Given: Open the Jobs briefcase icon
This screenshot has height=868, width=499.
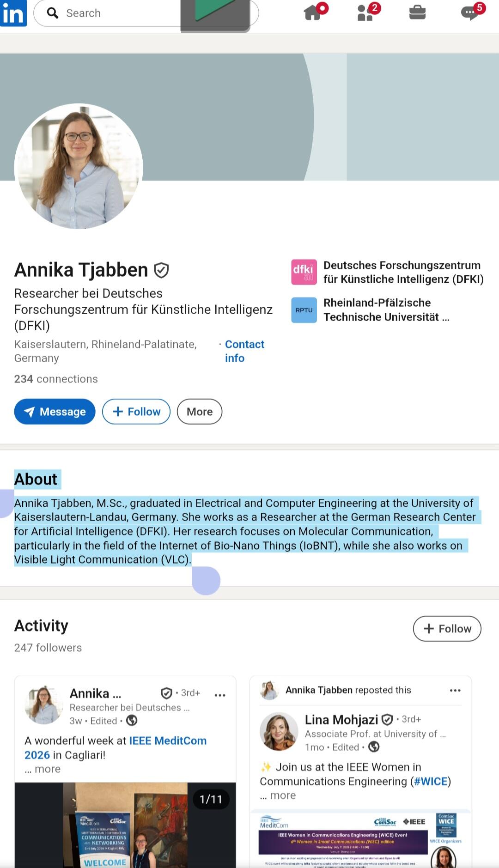Looking at the screenshot, I should tap(417, 12).
